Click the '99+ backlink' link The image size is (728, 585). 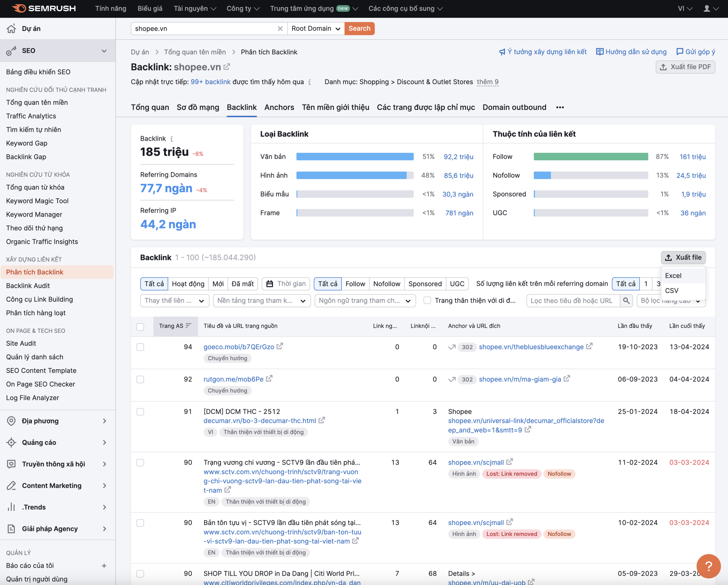point(210,82)
